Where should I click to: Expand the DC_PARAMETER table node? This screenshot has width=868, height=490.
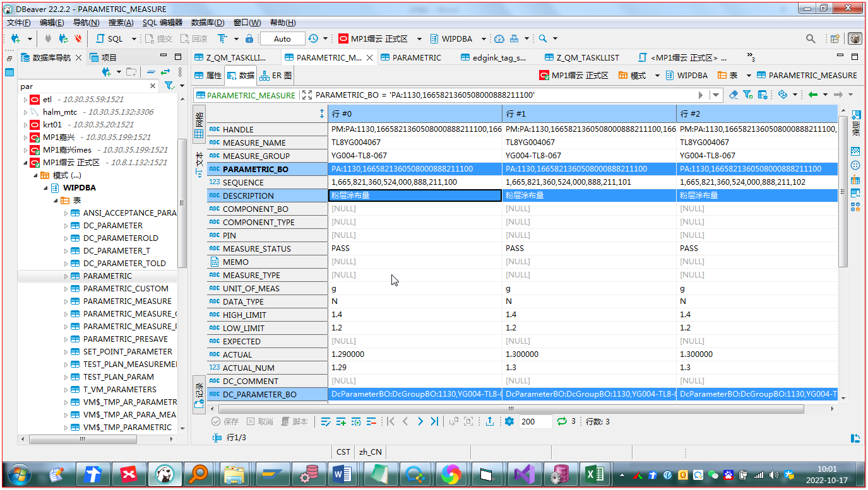click(66, 226)
